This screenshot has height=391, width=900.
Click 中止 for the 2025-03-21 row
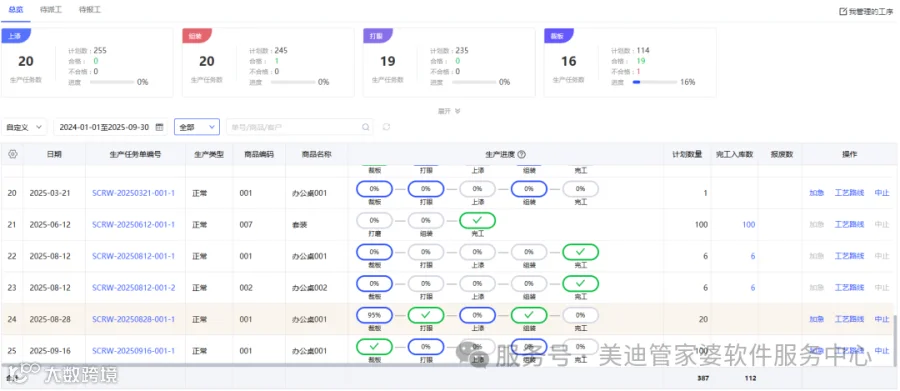click(x=882, y=193)
